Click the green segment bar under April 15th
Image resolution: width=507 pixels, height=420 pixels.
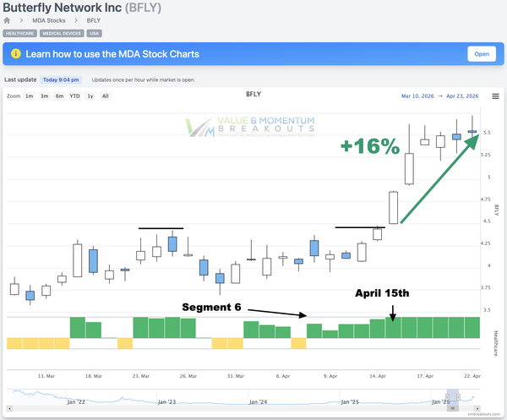point(393,328)
